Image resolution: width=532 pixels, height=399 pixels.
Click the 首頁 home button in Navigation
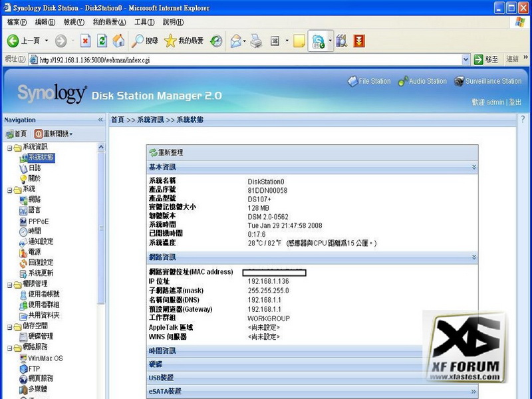pos(16,134)
